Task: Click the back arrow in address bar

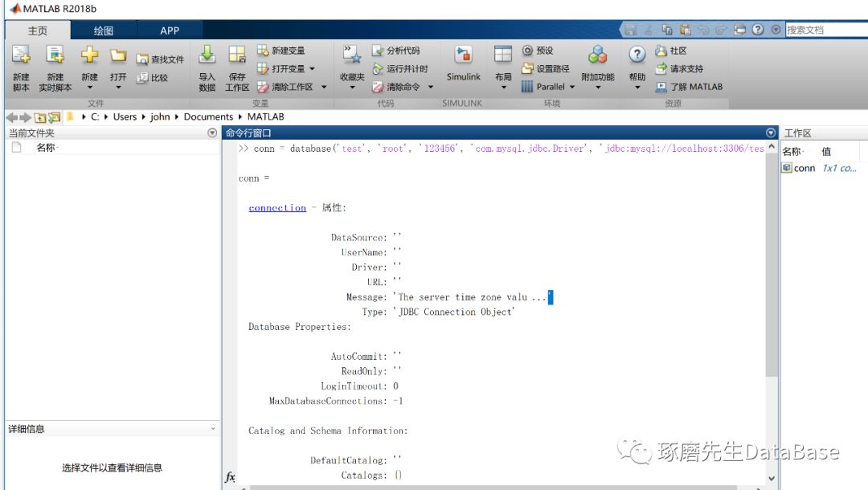Action: coord(11,117)
